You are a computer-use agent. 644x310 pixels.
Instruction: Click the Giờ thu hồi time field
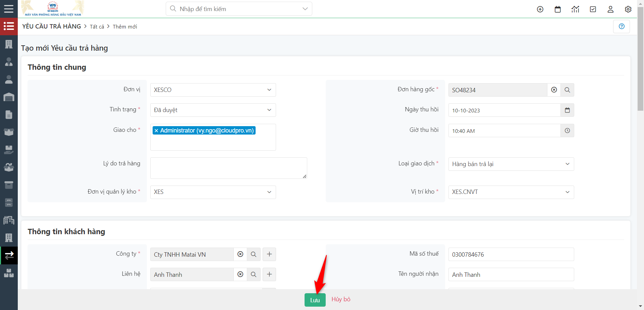point(504,131)
